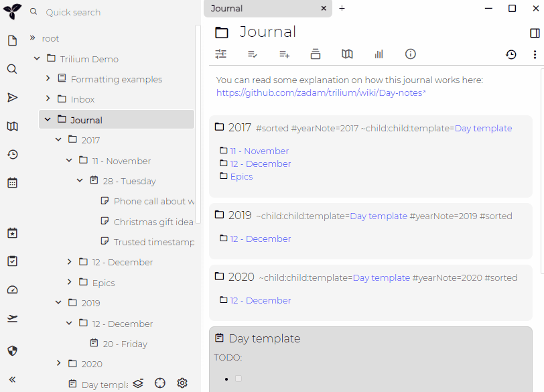The width and height of the screenshot is (544, 392).
Task: Toggle the right pane with top-right icon
Action: [x=534, y=31]
